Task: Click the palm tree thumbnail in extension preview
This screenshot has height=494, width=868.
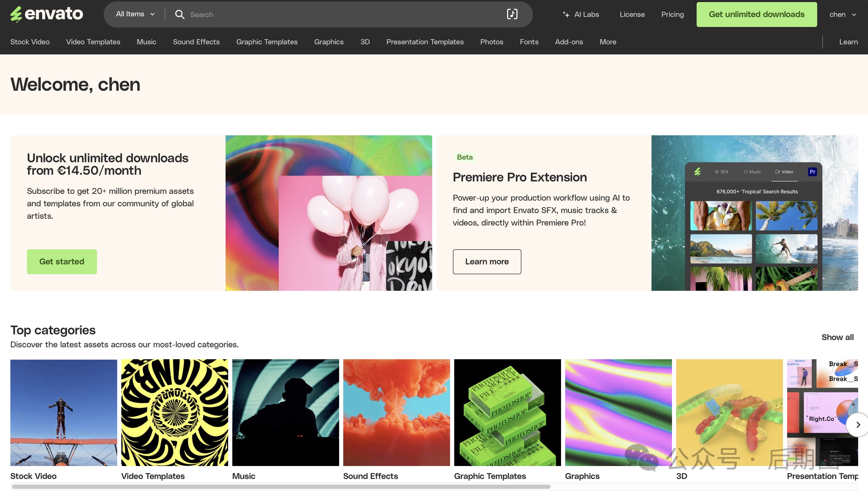Action: click(786, 215)
